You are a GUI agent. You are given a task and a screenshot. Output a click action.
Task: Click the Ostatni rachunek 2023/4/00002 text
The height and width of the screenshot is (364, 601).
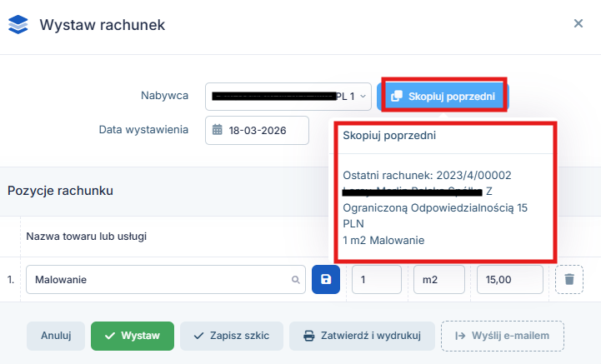[x=427, y=175]
